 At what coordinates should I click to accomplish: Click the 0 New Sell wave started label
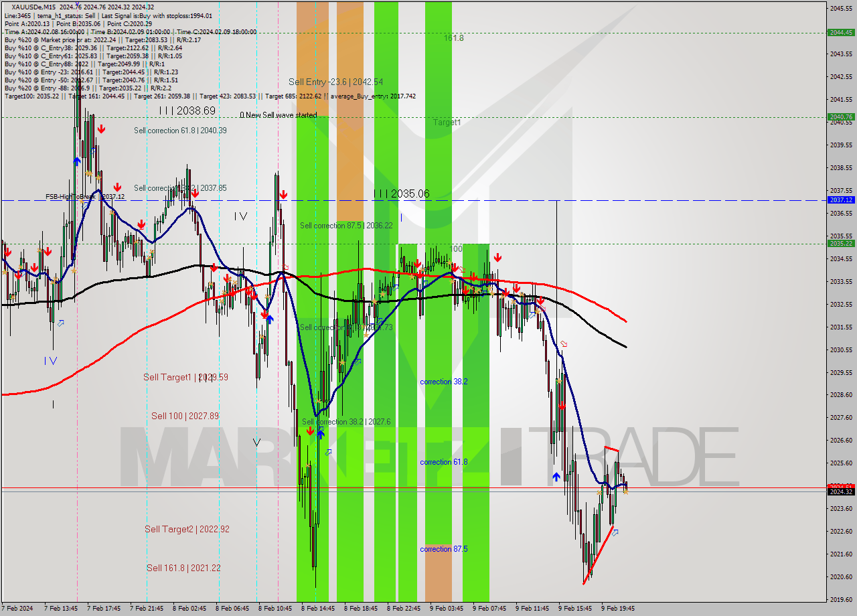279,115
